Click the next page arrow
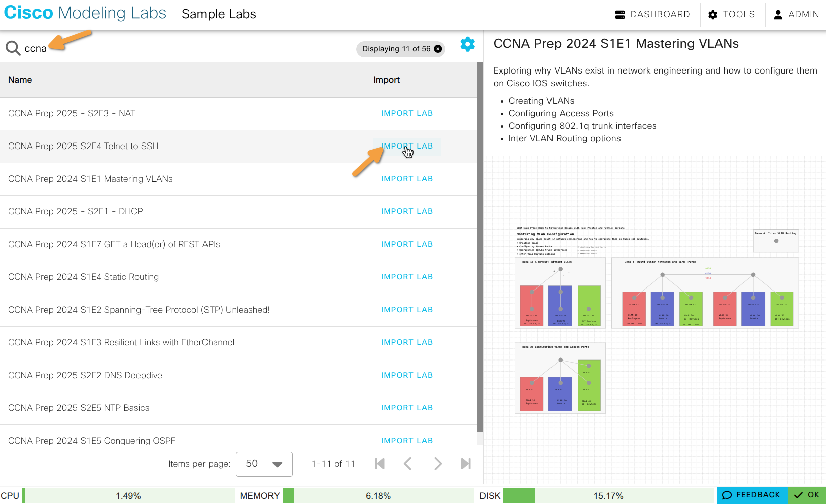 (438, 464)
